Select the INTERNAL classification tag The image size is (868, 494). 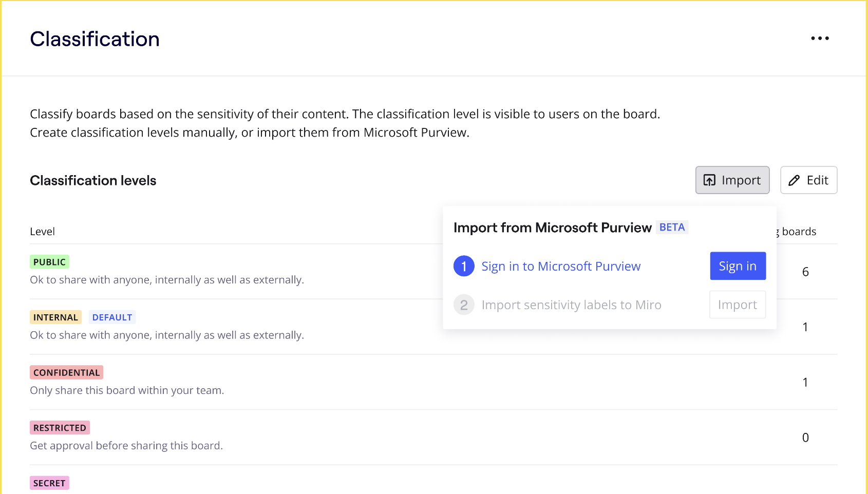click(55, 317)
